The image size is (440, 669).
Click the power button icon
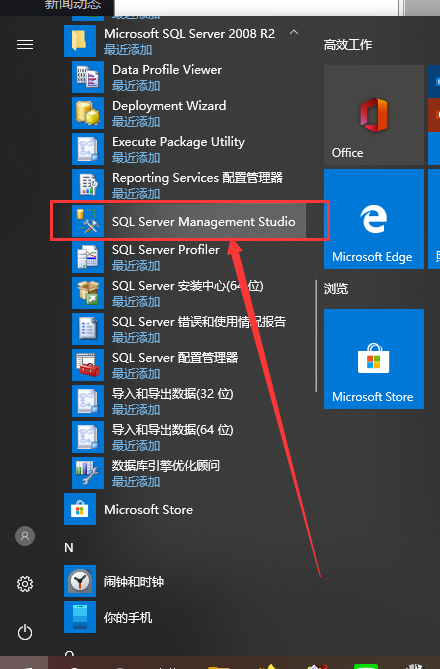click(25, 632)
